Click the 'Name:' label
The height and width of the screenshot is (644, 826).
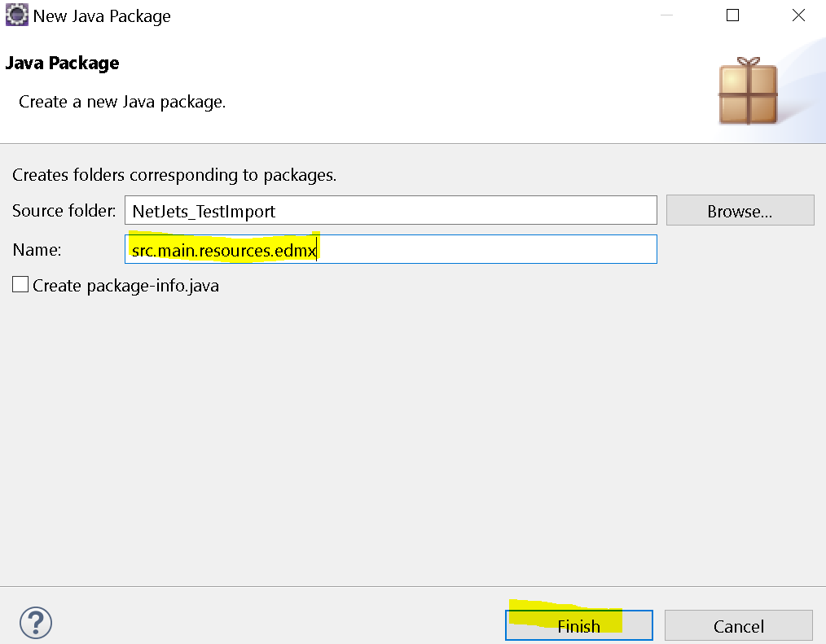tap(37, 250)
